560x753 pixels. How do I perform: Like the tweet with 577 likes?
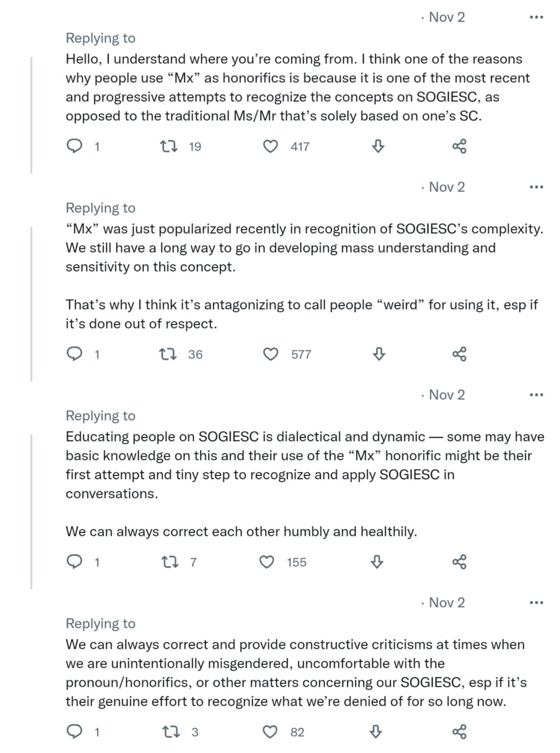[x=270, y=354]
